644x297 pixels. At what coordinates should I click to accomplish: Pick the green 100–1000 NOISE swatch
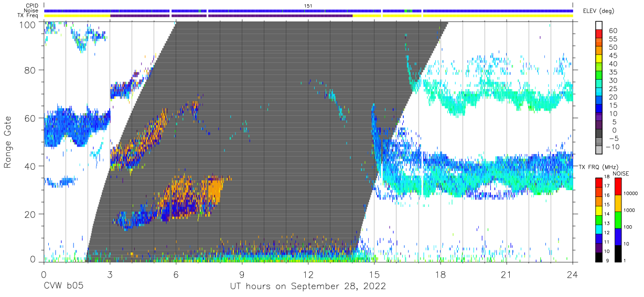point(618,220)
